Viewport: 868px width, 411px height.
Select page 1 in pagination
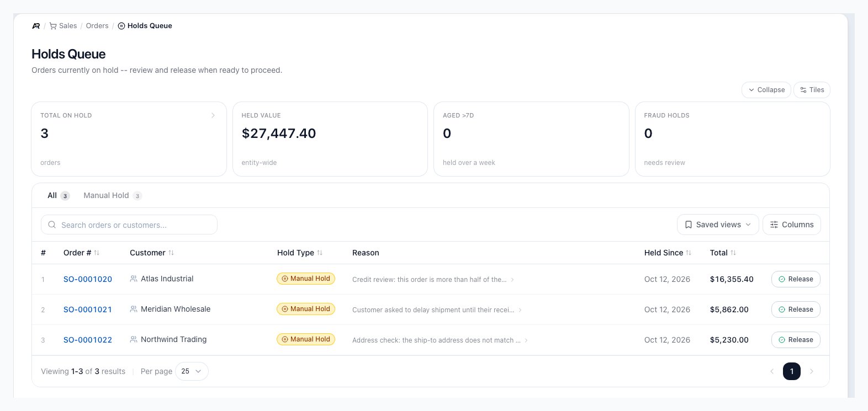[x=792, y=371]
